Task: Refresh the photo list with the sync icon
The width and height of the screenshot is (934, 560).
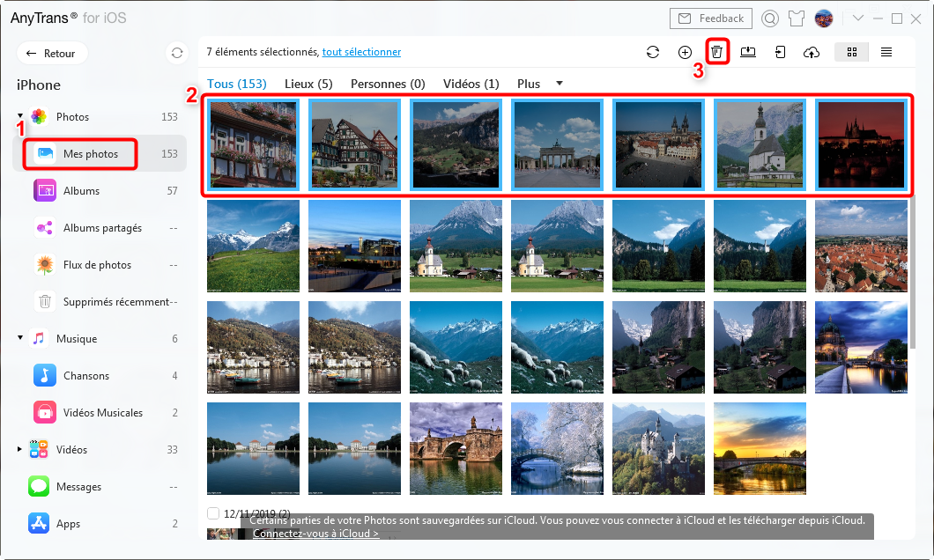Action: pos(653,52)
